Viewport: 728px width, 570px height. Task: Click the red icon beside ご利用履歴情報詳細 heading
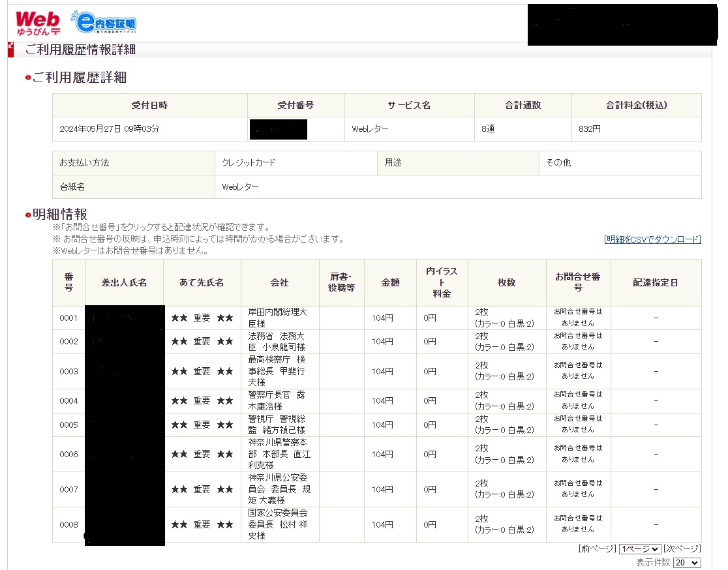(10, 50)
